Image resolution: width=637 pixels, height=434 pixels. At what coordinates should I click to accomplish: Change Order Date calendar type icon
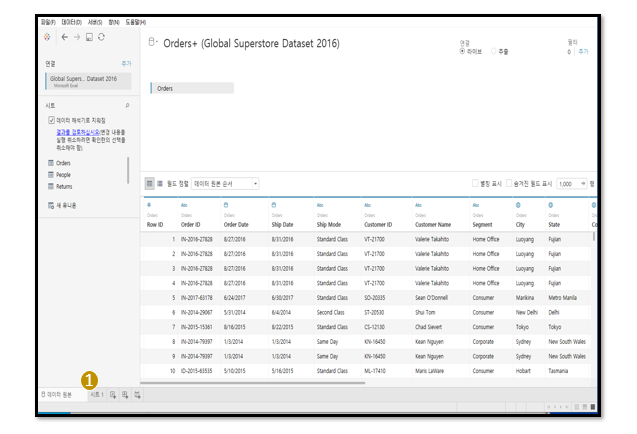pos(226,205)
